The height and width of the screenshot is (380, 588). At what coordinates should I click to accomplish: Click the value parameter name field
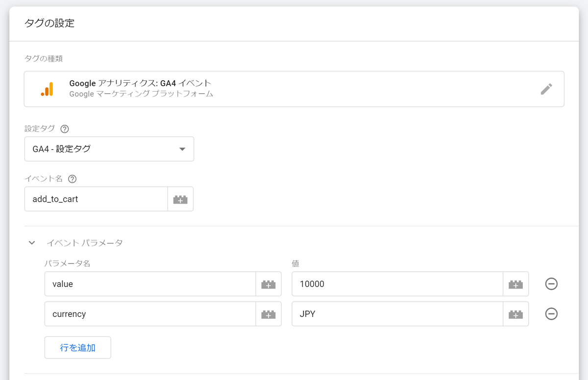pyautogui.click(x=150, y=284)
